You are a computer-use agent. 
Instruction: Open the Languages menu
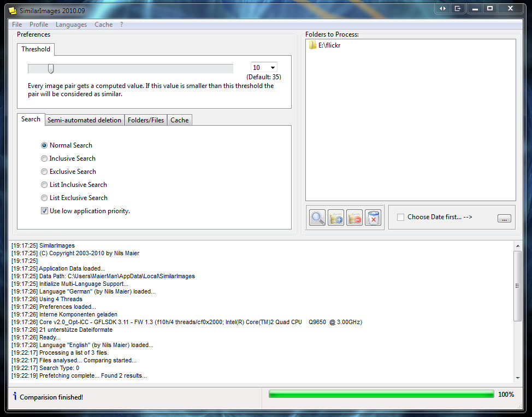71,25
